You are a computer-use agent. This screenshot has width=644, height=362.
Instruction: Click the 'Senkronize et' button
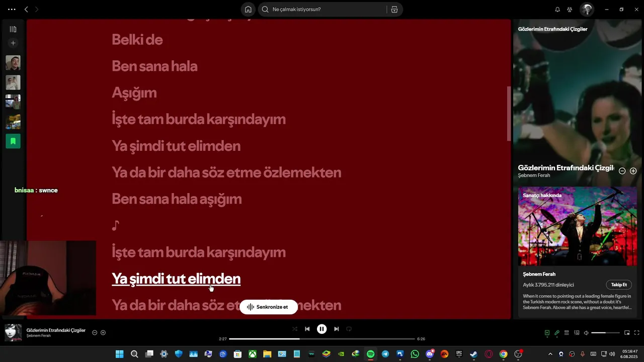[x=268, y=307]
